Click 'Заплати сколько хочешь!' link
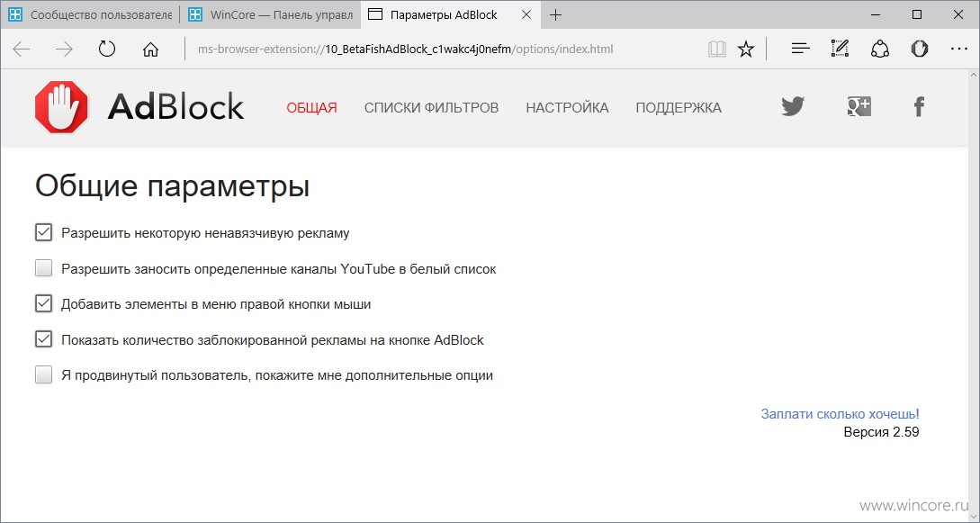The width and height of the screenshot is (980, 523). click(840, 414)
